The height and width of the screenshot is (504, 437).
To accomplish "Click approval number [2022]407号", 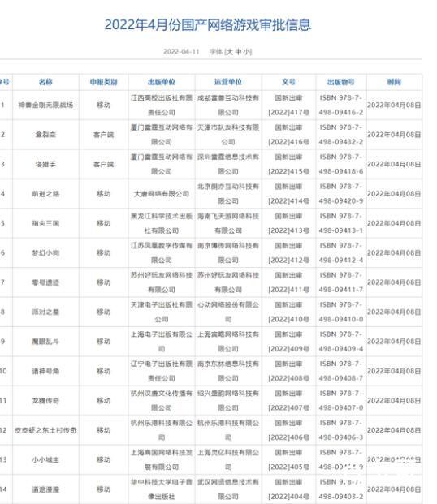I will (x=288, y=408).
